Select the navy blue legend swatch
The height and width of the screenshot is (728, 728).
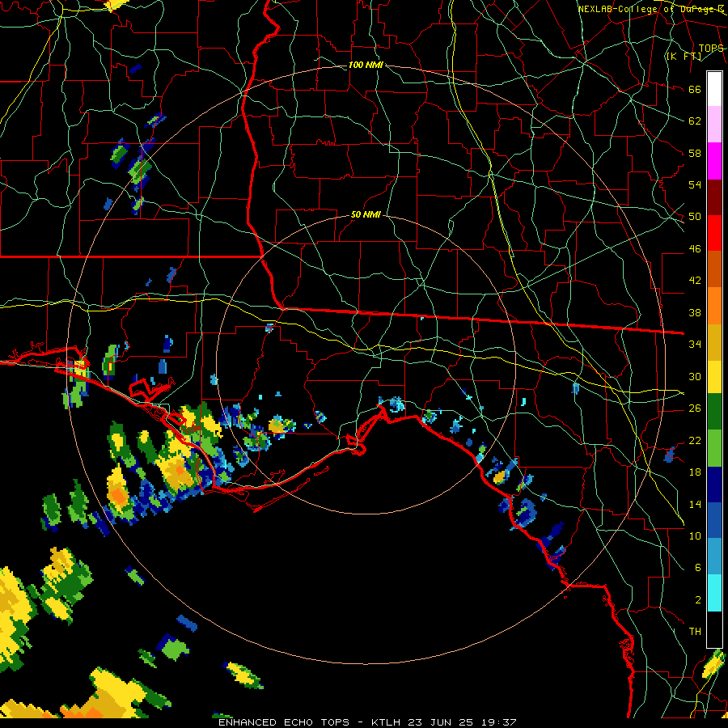[714, 485]
